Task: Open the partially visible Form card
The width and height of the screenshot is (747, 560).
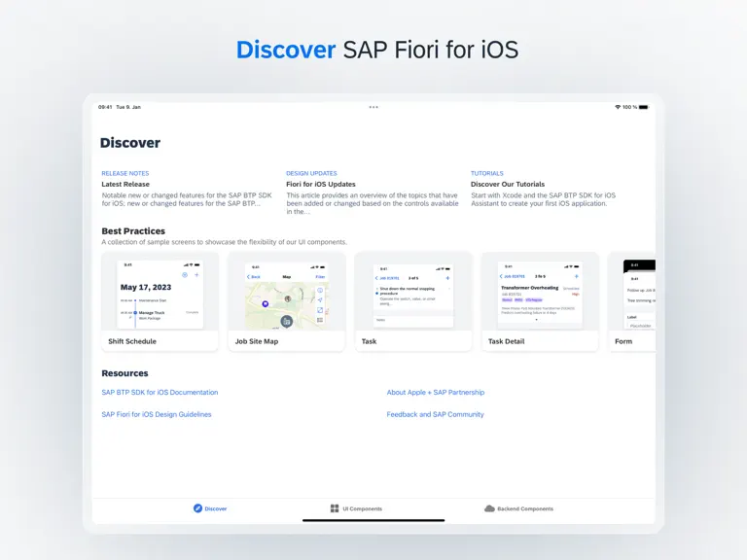Action: tap(632, 302)
